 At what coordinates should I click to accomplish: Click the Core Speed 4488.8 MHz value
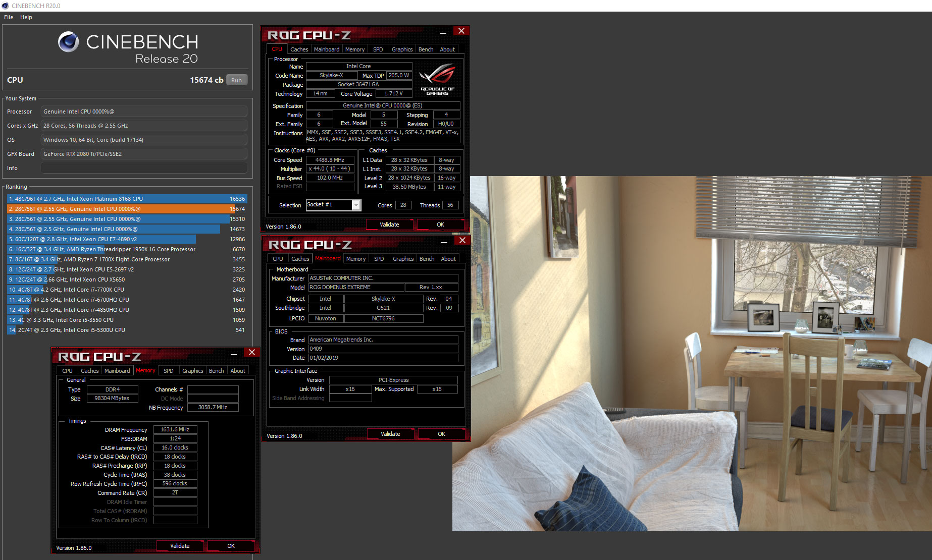330,160
